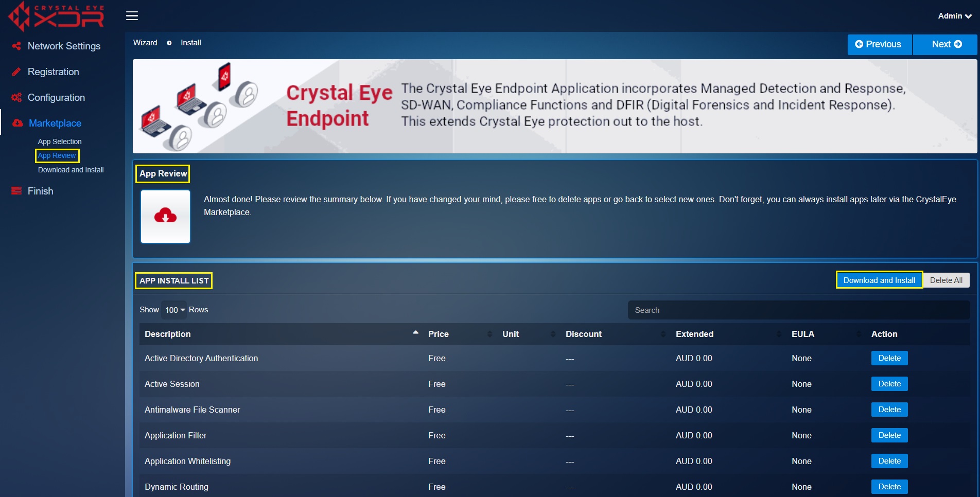
Task: Delete Application Whitelisting app
Action: (889, 461)
